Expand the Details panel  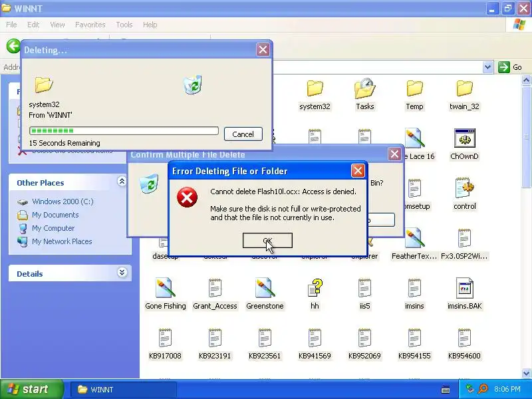point(122,273)
